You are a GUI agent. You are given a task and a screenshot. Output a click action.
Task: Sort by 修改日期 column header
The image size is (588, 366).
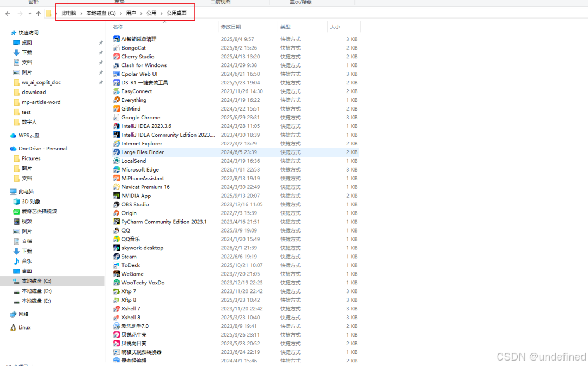(231, 27)
